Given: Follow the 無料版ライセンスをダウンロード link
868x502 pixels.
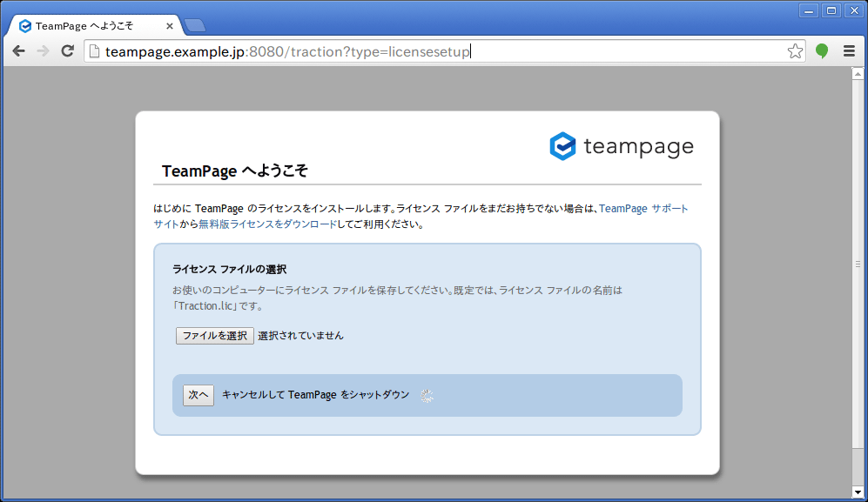Looking at the screenshot, I should (x=267, y=224).
